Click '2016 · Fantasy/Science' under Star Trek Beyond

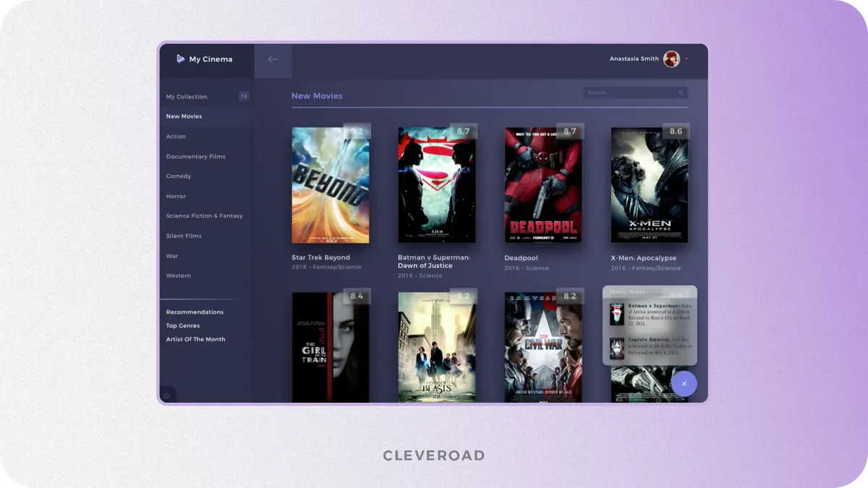click(326, 267)
